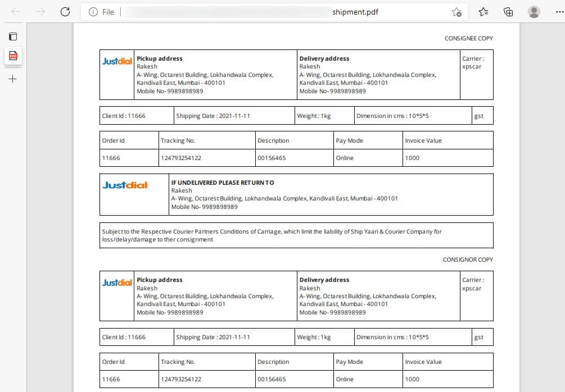The height and width of the screenshot is (392, 565).
Task: Click Client Id : 11666 in consignee copy
Action: (x=124, y=116)
